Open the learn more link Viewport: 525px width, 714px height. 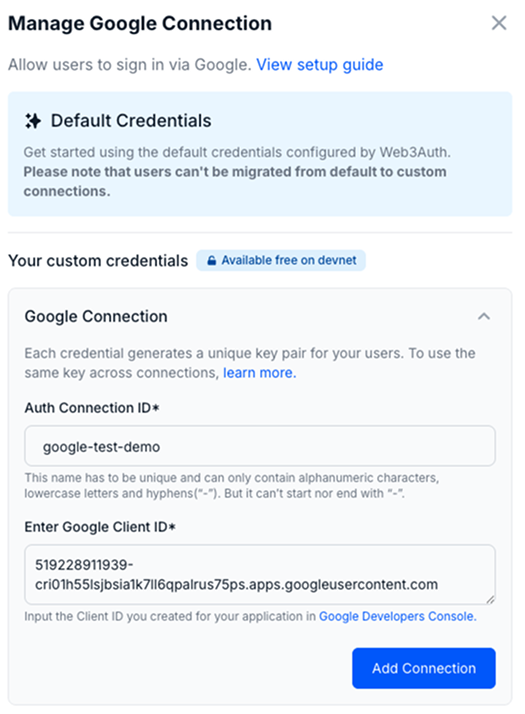pyautogui.click(x=260, y=373)
